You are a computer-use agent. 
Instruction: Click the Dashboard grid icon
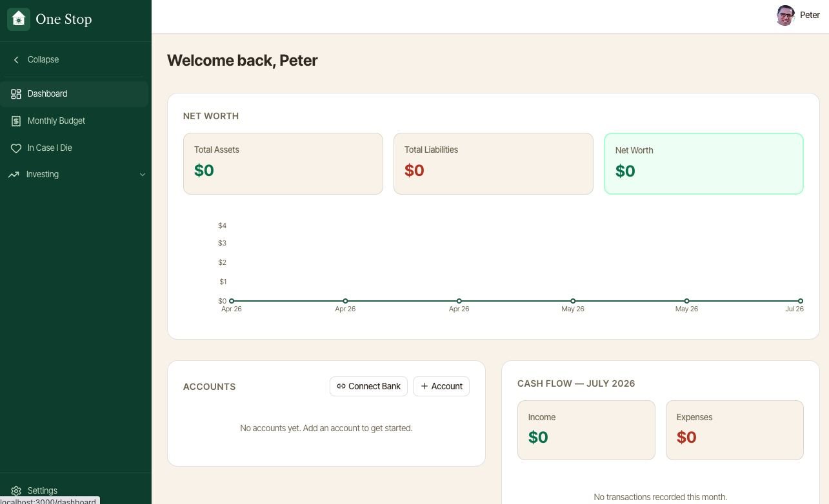pos(16,94)
